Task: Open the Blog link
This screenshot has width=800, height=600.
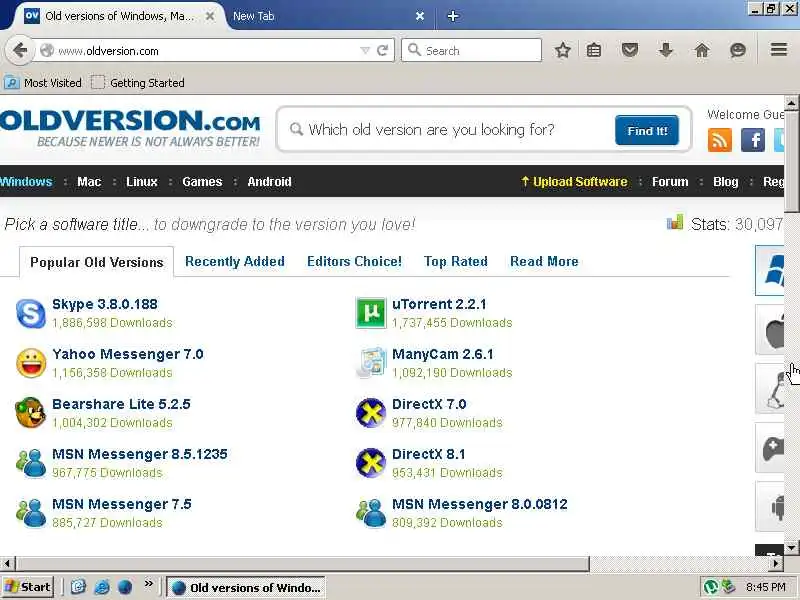Action: 726,182
